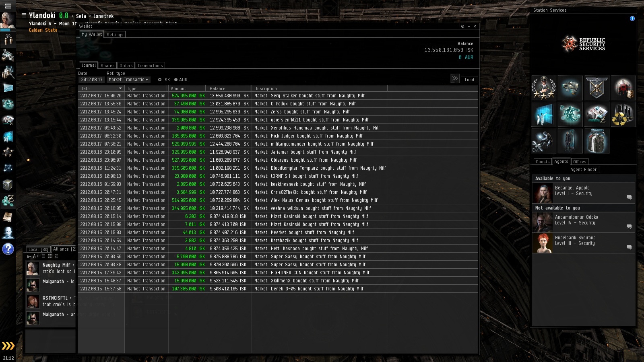This screenshot has width=644, height=362.
Task: Open the system info menu beside Ylandoki
Action: tap(24, 16)
